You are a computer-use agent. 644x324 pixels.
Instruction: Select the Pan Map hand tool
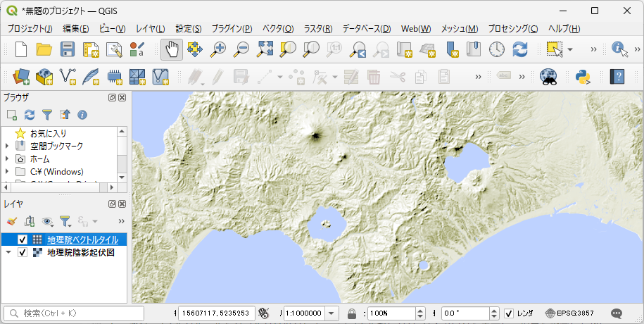[x=172, y=49]
